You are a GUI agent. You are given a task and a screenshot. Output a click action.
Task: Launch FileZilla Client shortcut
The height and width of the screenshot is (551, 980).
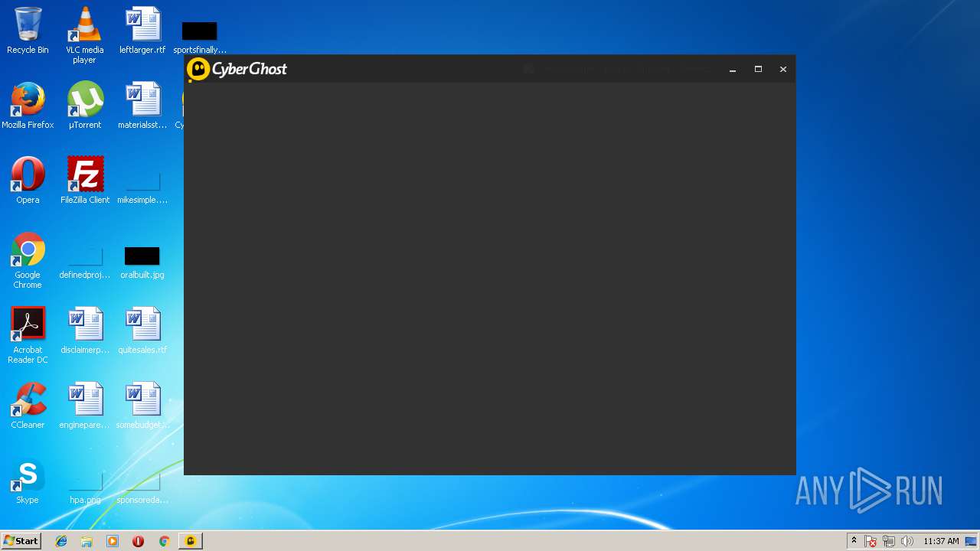coord(85,181)
